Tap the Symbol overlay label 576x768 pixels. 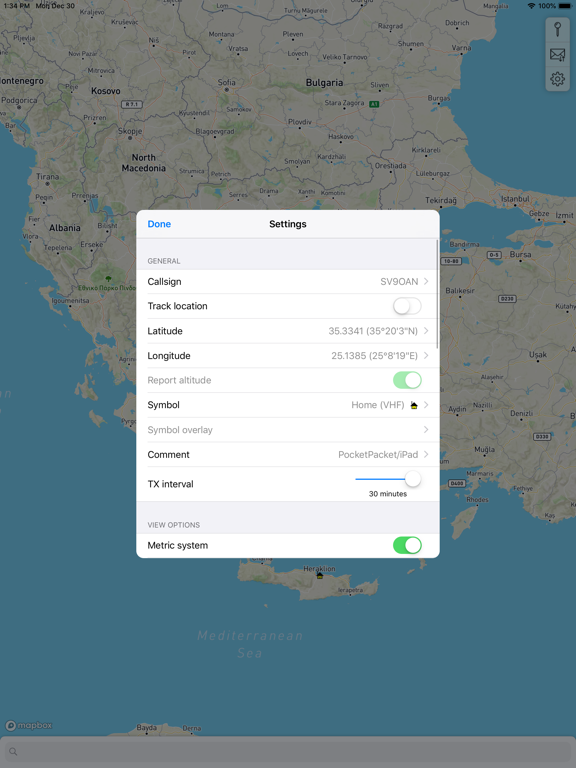[180, 430]
